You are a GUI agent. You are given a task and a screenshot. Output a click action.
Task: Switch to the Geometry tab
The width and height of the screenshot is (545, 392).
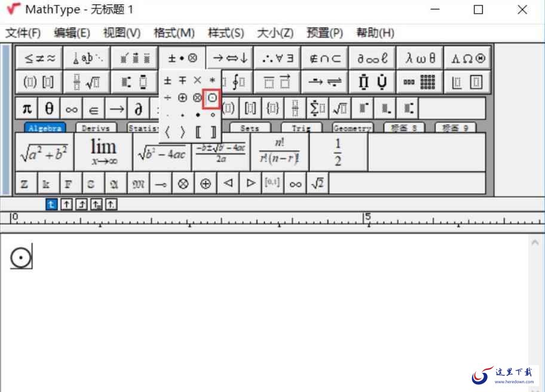[353, 128]
